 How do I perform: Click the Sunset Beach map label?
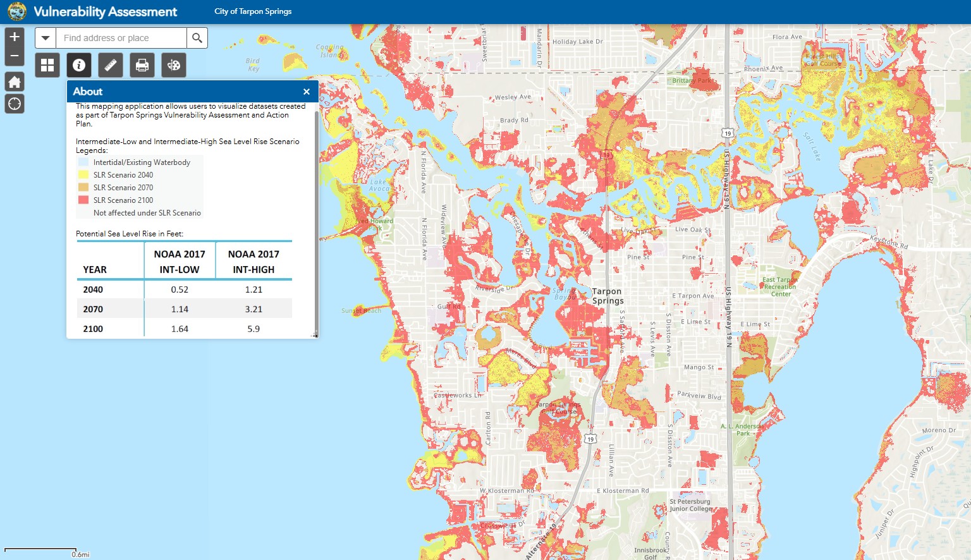point(362,311)
